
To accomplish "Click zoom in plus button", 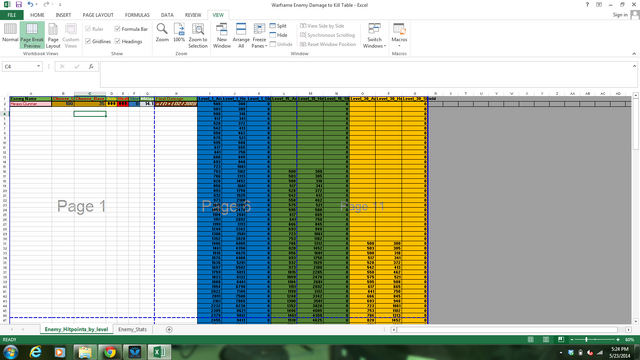I will (618, 340).
